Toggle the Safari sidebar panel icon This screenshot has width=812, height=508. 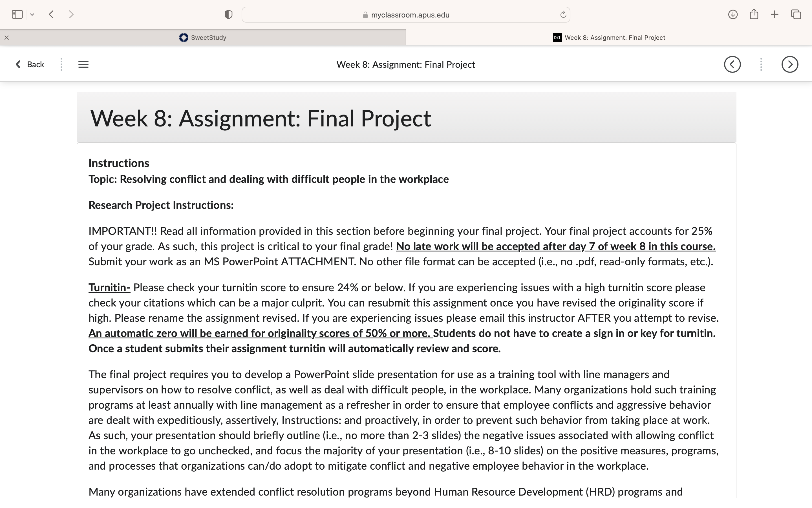pyautogui.click(x=17, y=14)
